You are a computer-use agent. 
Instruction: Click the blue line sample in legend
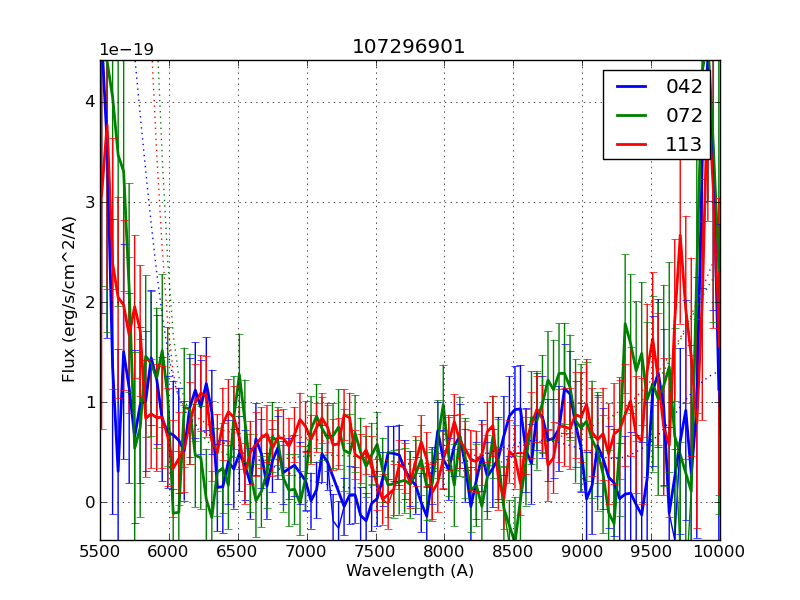click(634, 87)
